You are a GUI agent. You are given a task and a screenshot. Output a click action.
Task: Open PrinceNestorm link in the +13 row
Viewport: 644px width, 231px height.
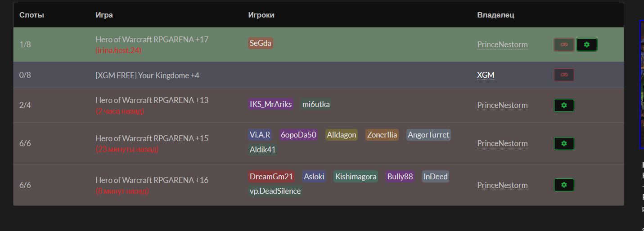tap(502, 105)
